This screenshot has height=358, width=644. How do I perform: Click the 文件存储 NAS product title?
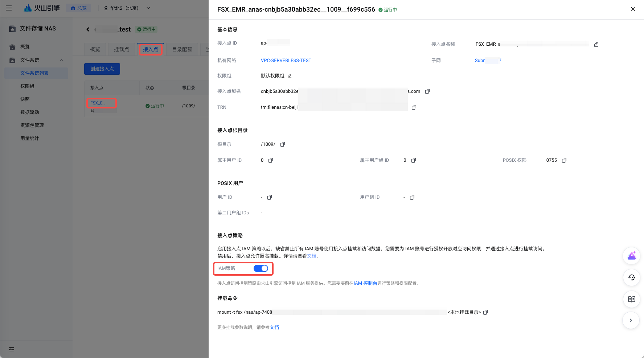click(x=38, y=29)
